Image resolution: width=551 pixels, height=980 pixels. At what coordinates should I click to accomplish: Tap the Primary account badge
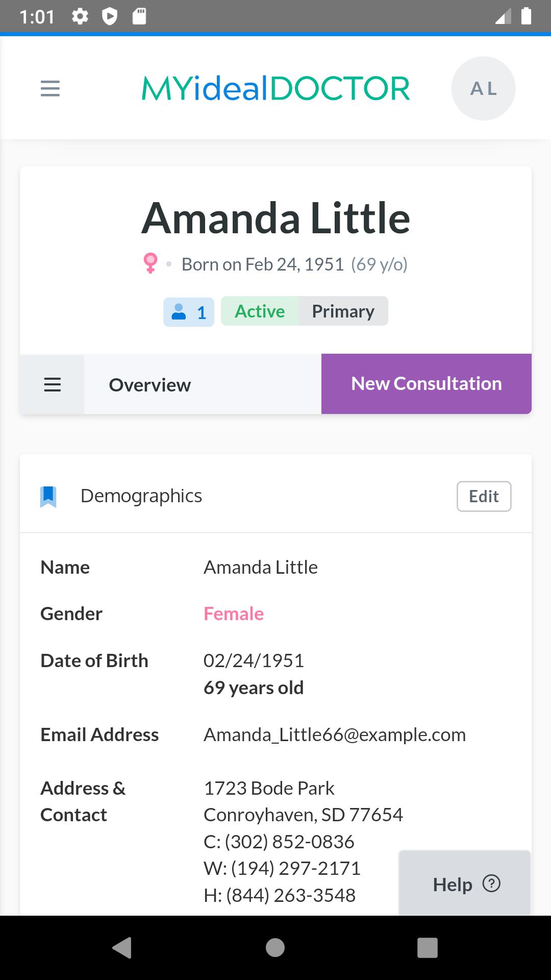pyautogui.click(x=343, y=311)
